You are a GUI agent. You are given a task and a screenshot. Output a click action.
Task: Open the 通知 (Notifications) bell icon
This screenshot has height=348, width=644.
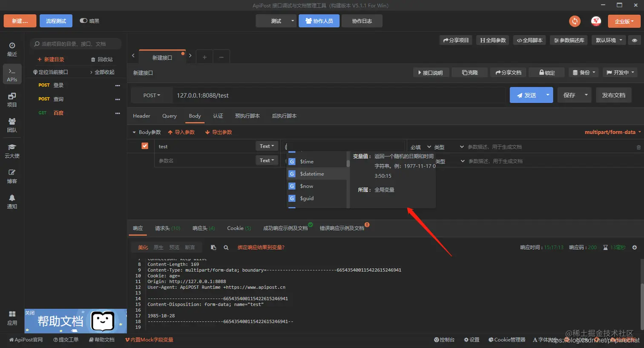tap(12, 202)
